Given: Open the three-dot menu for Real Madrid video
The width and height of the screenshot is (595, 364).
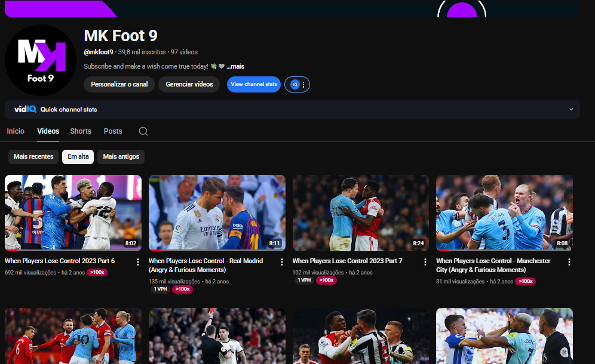Looking at the screenshot, I should pyautogui.click(x=282, y=262).
